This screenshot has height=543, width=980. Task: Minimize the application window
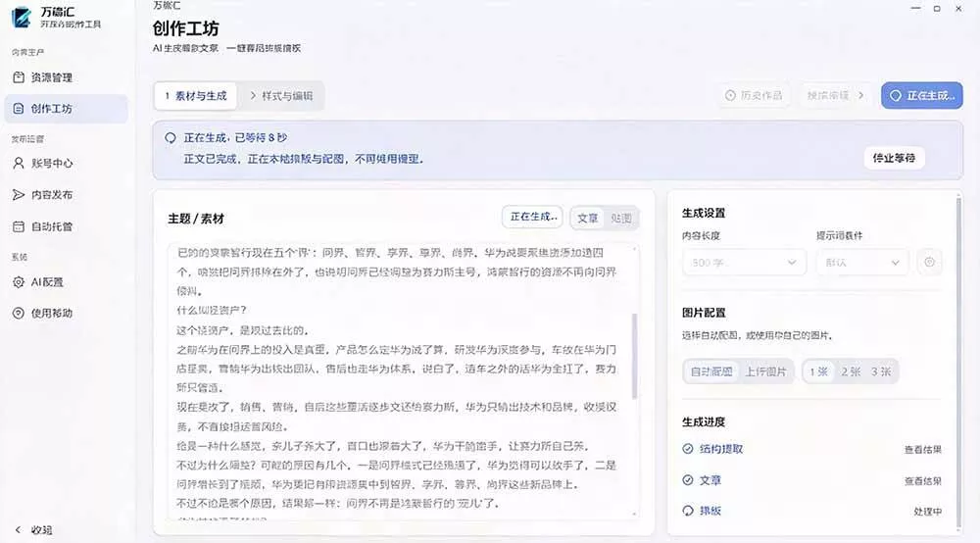(x=915, y=8)
